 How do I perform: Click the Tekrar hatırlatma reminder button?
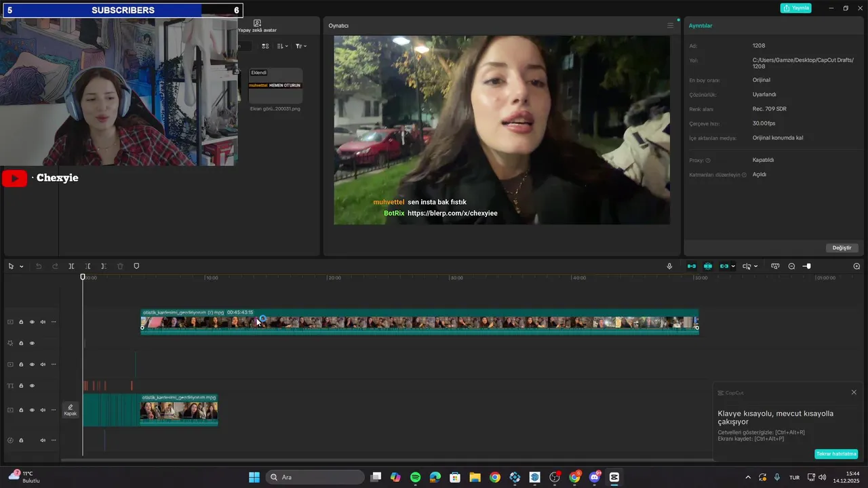coord(836,454)
